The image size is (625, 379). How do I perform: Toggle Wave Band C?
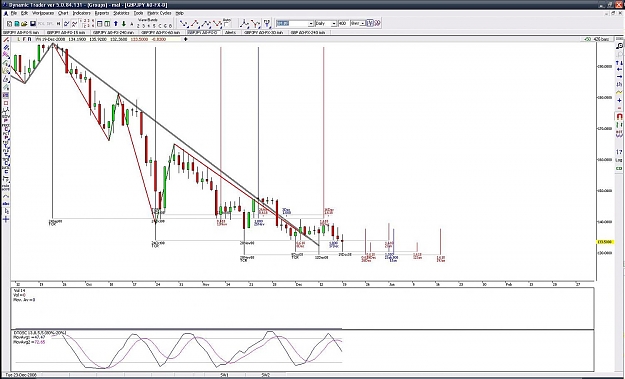pyautogui.click(x=159, y=26)
